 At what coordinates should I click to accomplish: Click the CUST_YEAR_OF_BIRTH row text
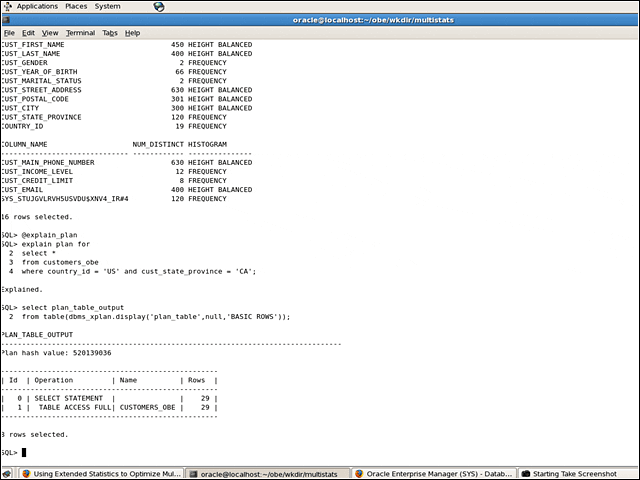pyautogui.click(x=114, y=71)
